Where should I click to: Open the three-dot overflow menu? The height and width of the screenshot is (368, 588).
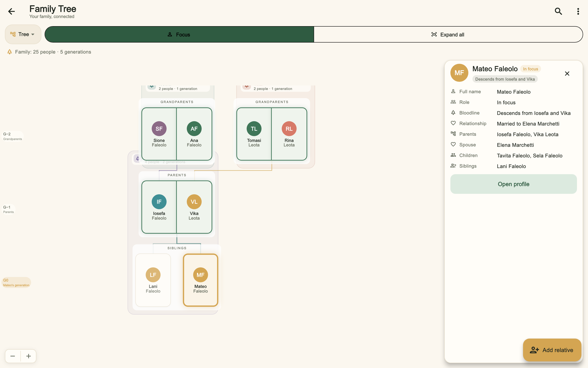pyautogui.click(x=578, y=11)
